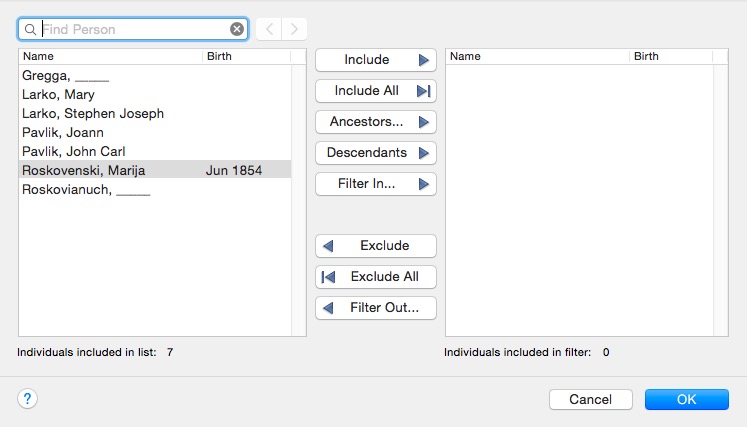Open the Ancestors... filter option

376,122
